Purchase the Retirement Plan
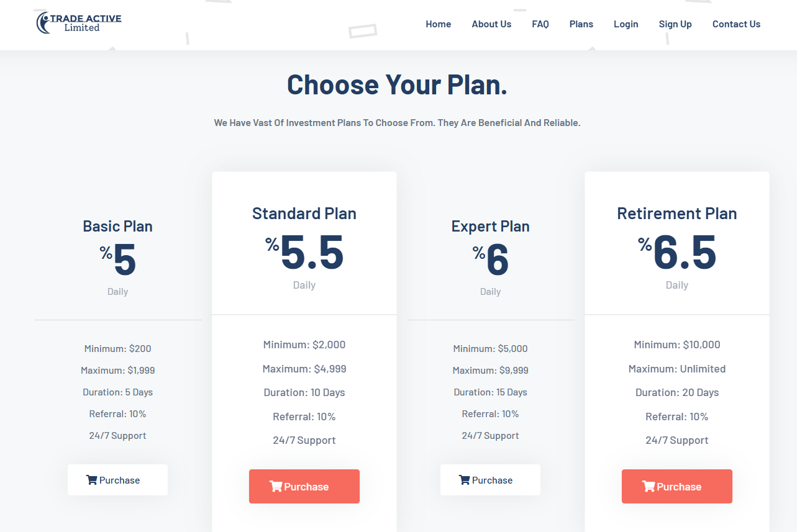The image size is (797, 532). pos(677,487)
